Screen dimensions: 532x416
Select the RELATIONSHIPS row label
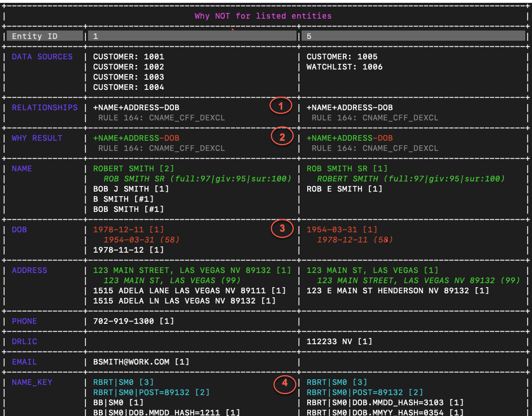(x=45, y=107)
